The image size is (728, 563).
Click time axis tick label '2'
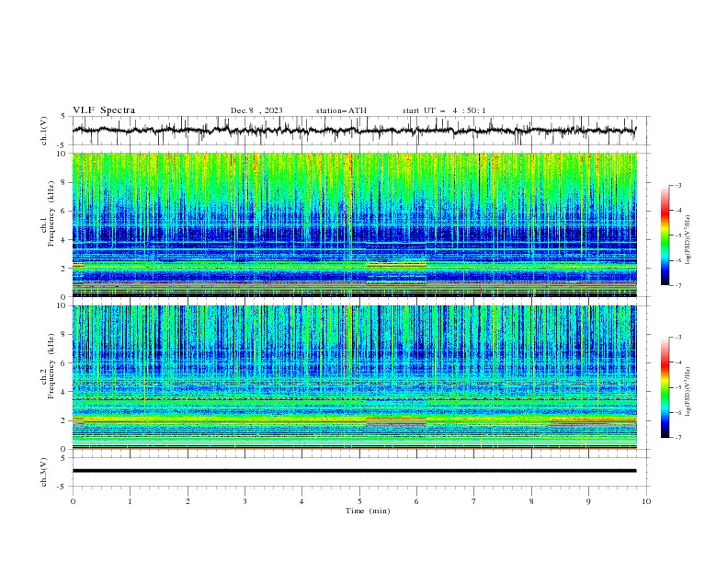(188, 501)
